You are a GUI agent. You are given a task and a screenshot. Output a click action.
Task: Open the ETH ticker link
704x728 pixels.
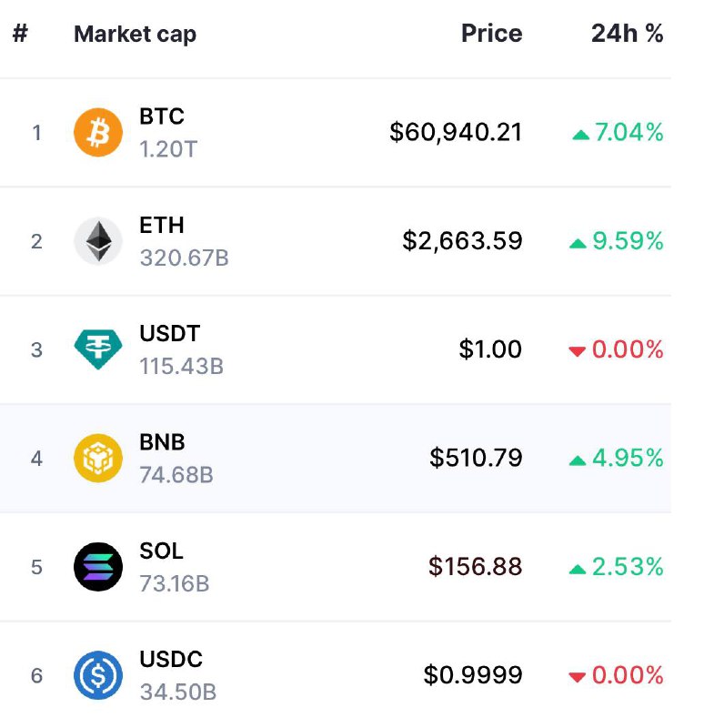pyautogui.click(x=162, y=225)
